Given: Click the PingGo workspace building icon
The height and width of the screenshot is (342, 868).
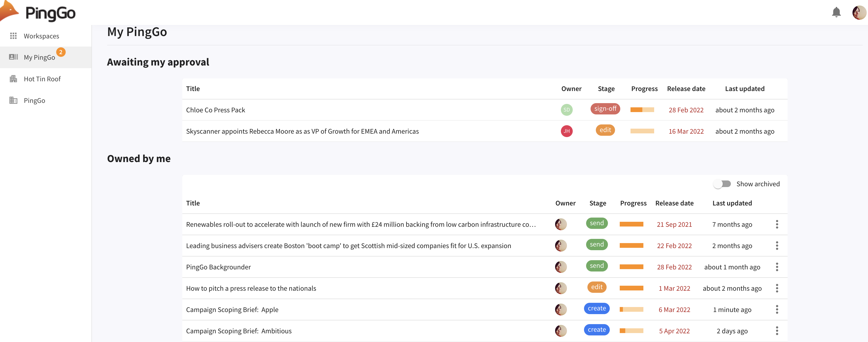Looking at the screenshot, I should point(13,100).
